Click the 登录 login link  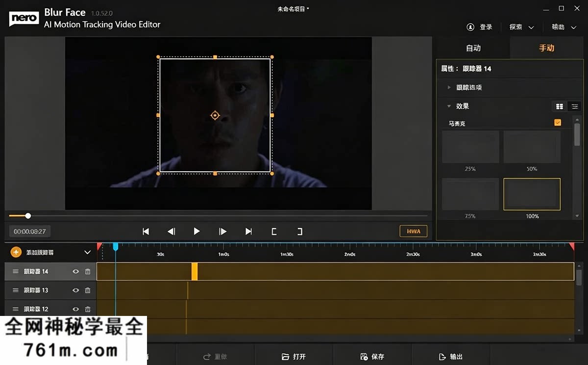point(486,27)
